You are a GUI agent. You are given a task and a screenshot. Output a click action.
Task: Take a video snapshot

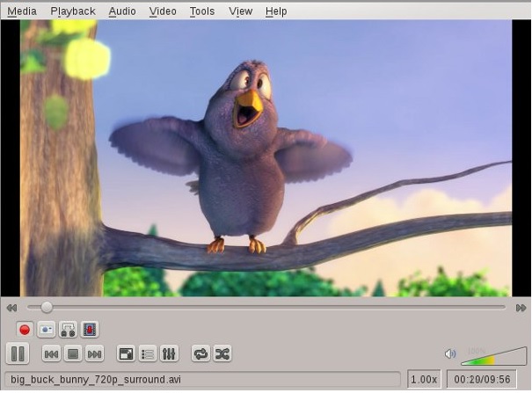(46, 330)
